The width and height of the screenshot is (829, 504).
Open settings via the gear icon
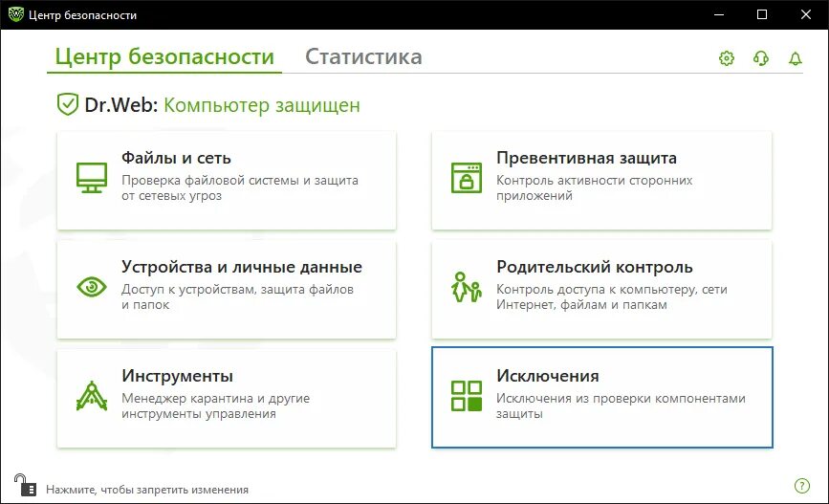pos(727,58)
